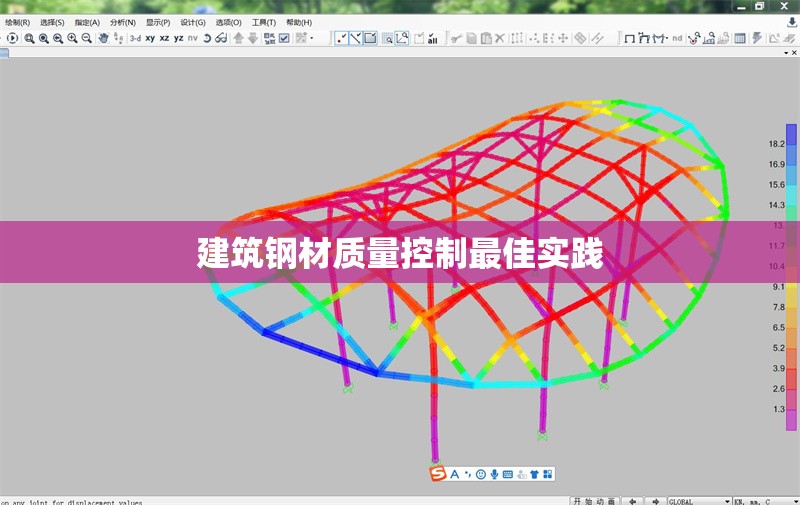Click the rotate 3D view icon
The width and height of the screenshot is (800, 505).
tap(207, 38)
